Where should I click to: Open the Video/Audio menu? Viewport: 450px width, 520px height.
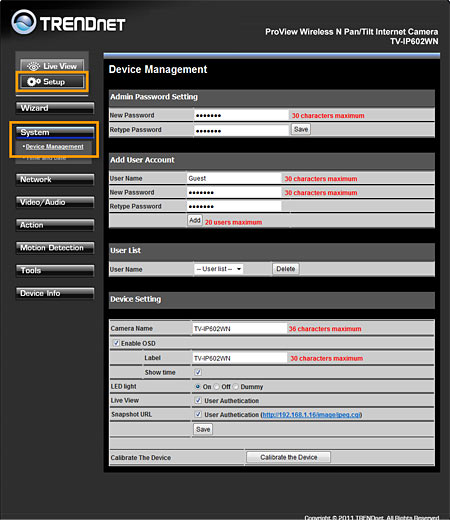(55, 202)
